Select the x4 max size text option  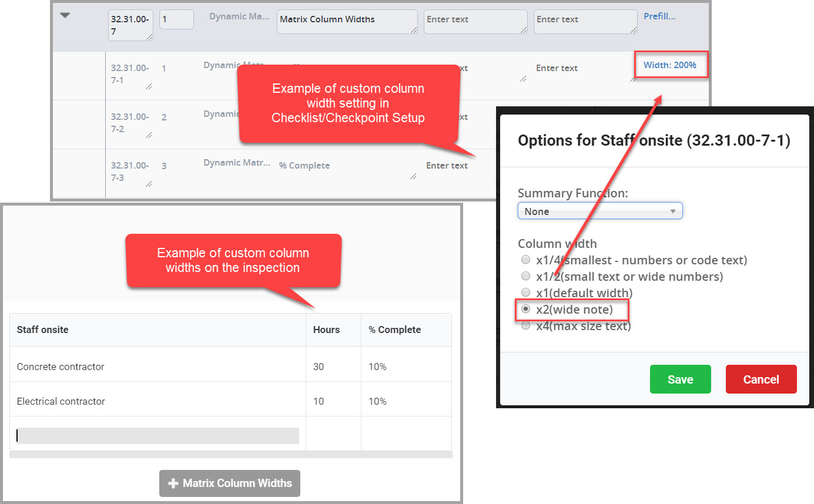point(525,325)
